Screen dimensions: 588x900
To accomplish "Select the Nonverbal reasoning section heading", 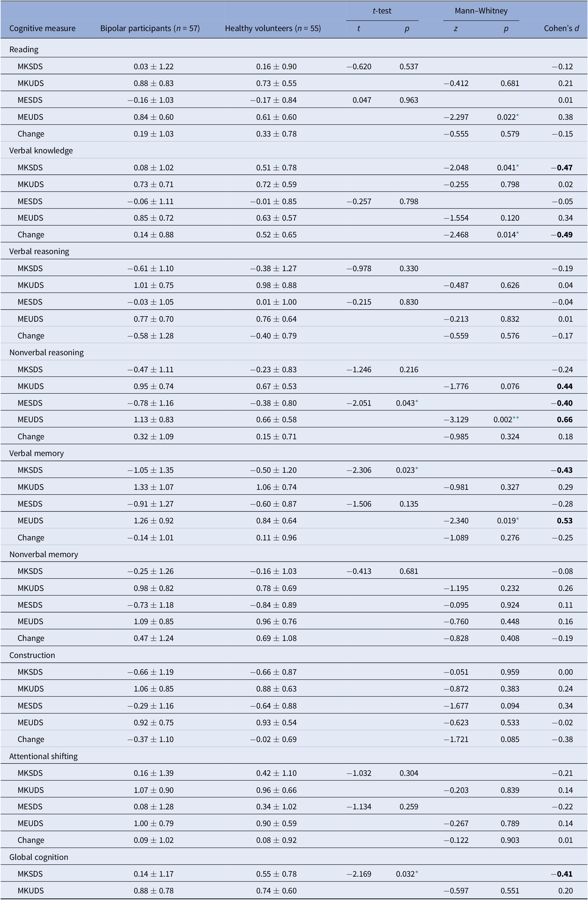I will coord(46,352).
